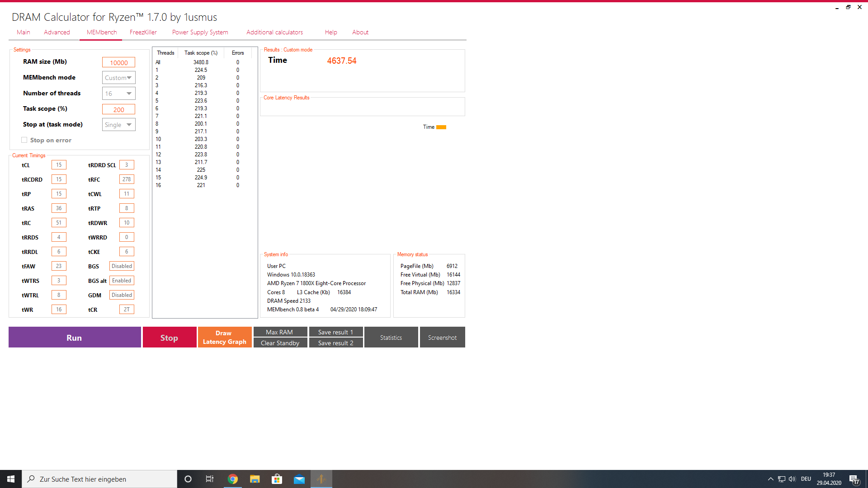868x488 pixels.
Task: Click the orange Time legend swatch
Action: point(441,127)
